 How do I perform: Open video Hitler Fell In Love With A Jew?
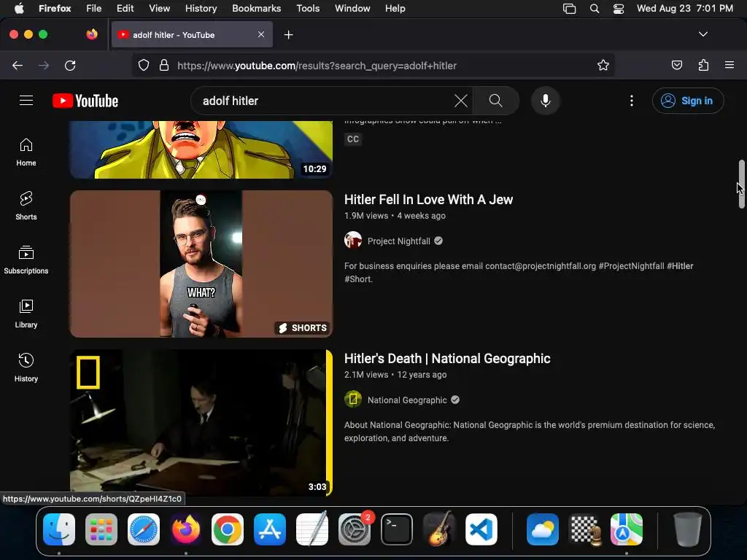[428, 200]
